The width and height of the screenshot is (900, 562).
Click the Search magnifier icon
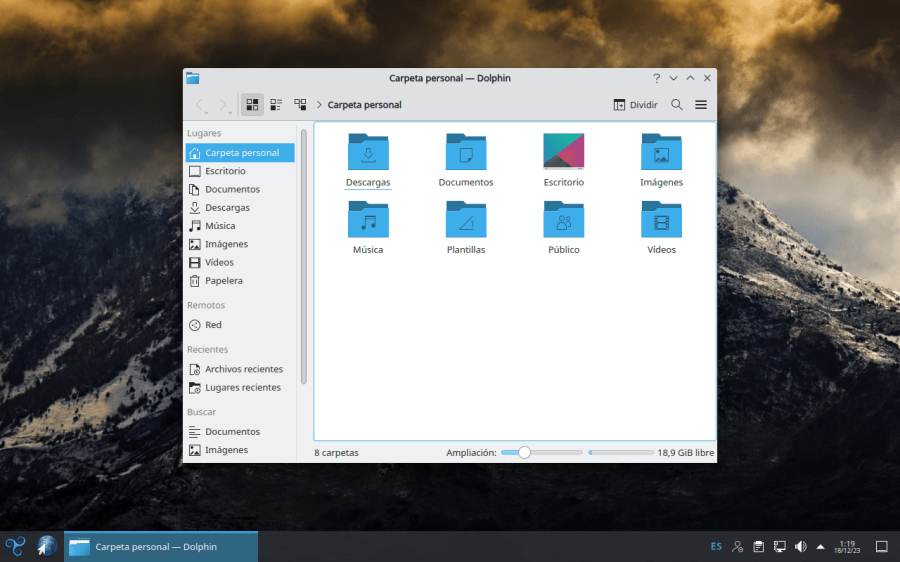(677, 105)
